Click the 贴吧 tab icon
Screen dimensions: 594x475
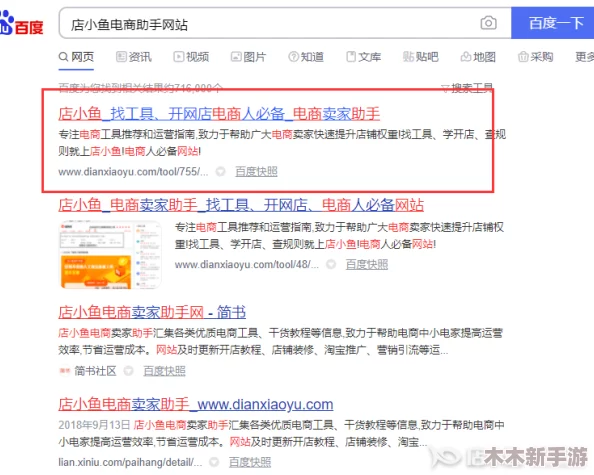point(408,57)
